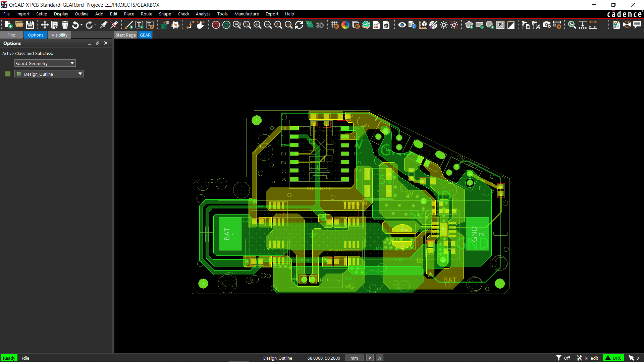The width and height of the screenshot is (644, 362).
Task: Switch to the Find panel tab
Action: (11, 35)
